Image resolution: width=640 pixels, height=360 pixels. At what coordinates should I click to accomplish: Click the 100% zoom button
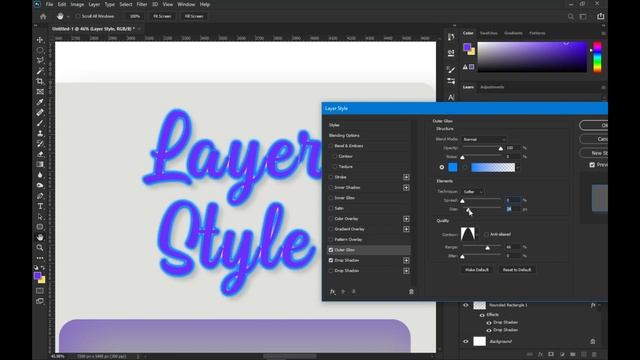[135, 16]
